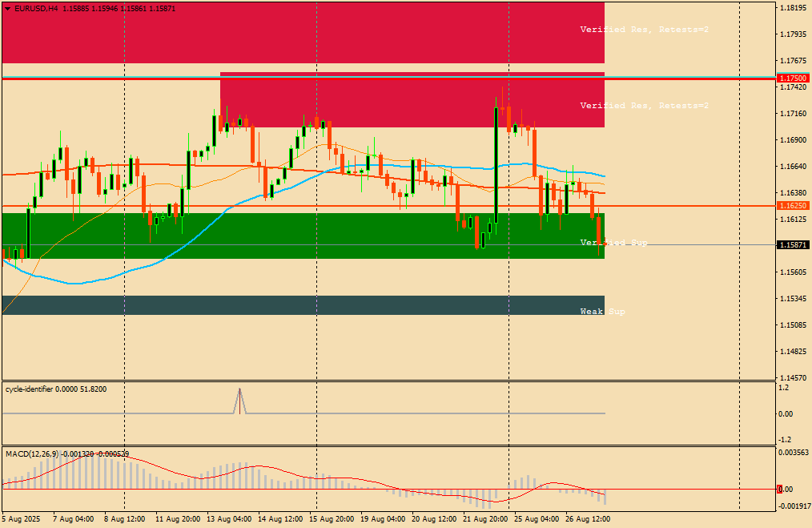Select the 'Weak Sup' zone label
The width and height of the screenshot is (812, 528).
603,312
